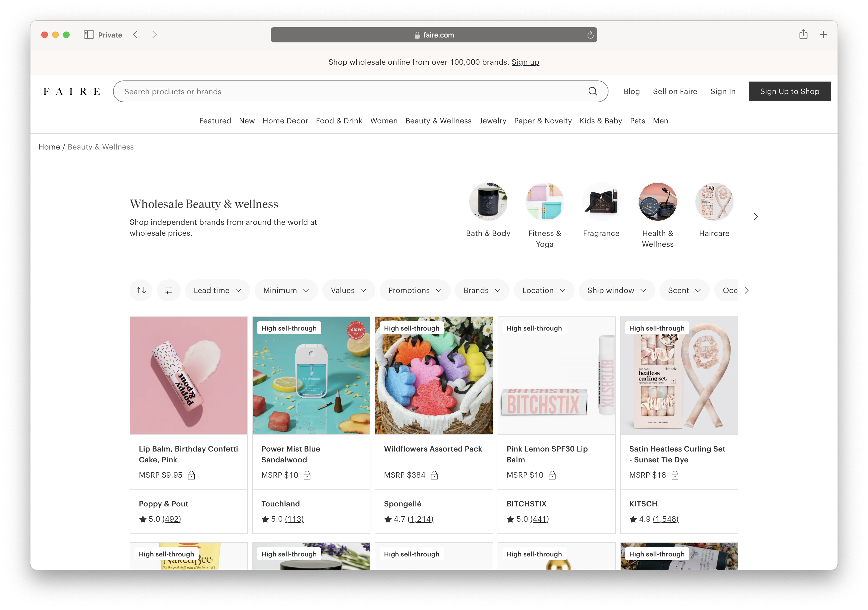Click lock icon beside MSRP $9.95
Viewport: 868px width, 610px height.
191,475
